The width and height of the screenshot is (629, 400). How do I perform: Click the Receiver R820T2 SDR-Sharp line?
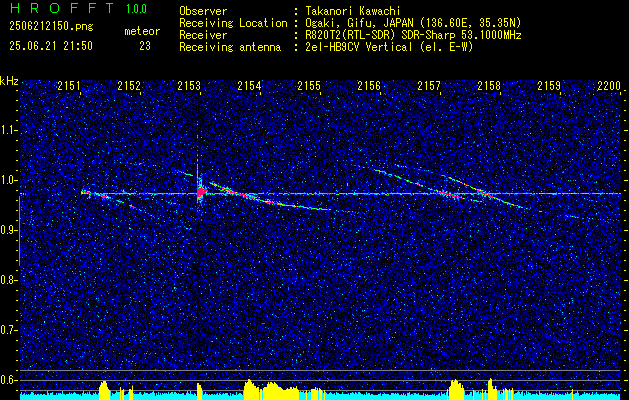pyautogui.click(x=414, y=35)
